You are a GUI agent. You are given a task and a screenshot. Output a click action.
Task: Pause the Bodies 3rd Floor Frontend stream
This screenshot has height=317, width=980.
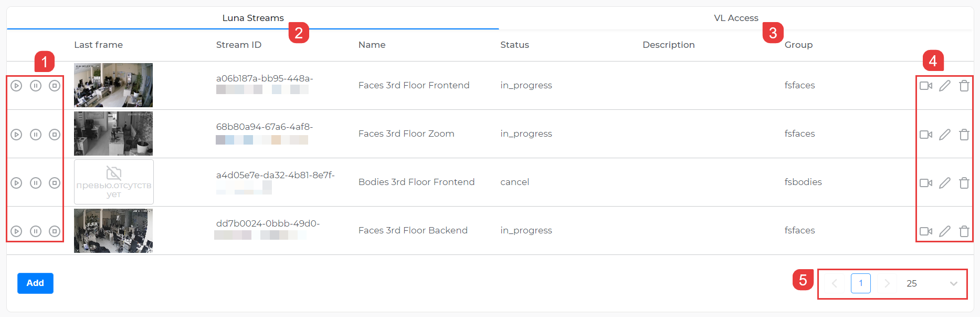click(x=36, y=183)
